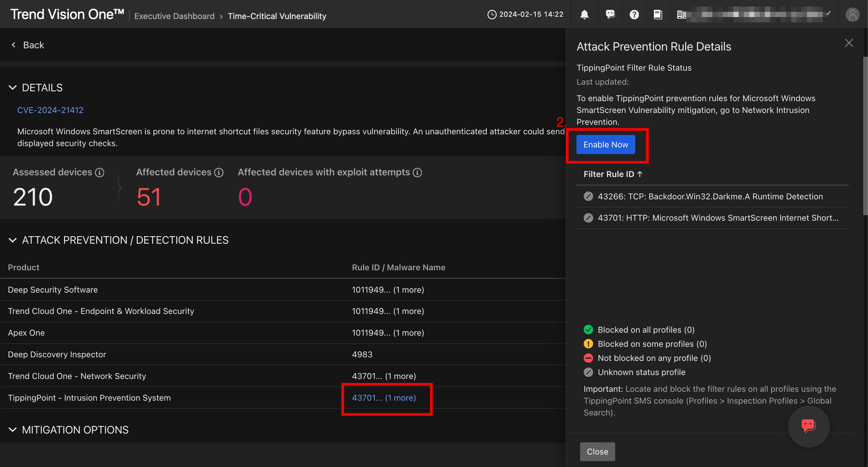Click info icon next to Assessed devices
Screen dimensions: 868x467
pyautogui.click(x=99, y=173)
